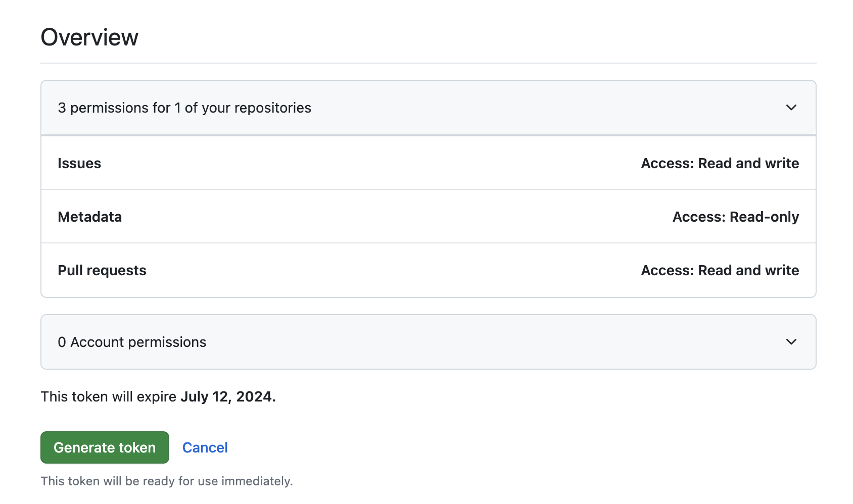
Task: Select the Pull requests permission label
Action: (102, 270)
